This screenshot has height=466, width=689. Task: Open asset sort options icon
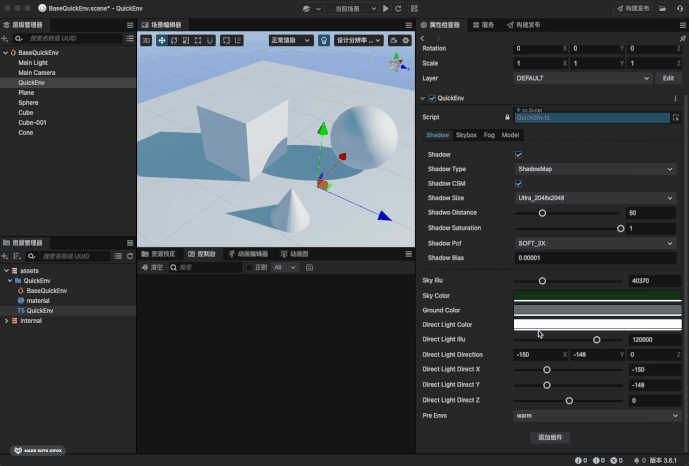tap(17, 256)
